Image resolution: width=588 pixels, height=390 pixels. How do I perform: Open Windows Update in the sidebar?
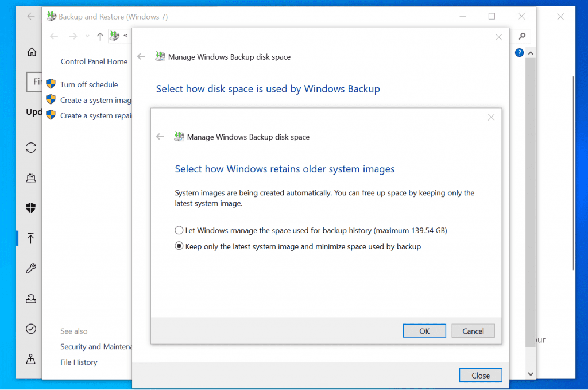(30, 148)
